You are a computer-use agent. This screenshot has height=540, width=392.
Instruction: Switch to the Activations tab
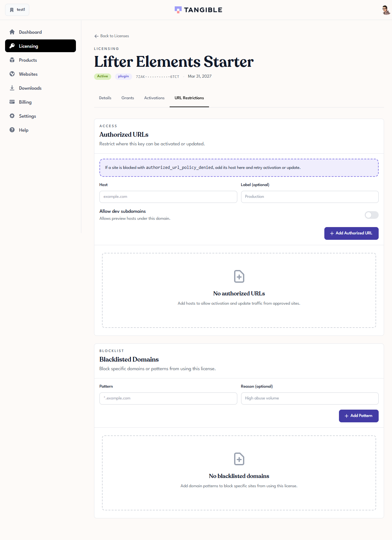click(x=154, y=98)
